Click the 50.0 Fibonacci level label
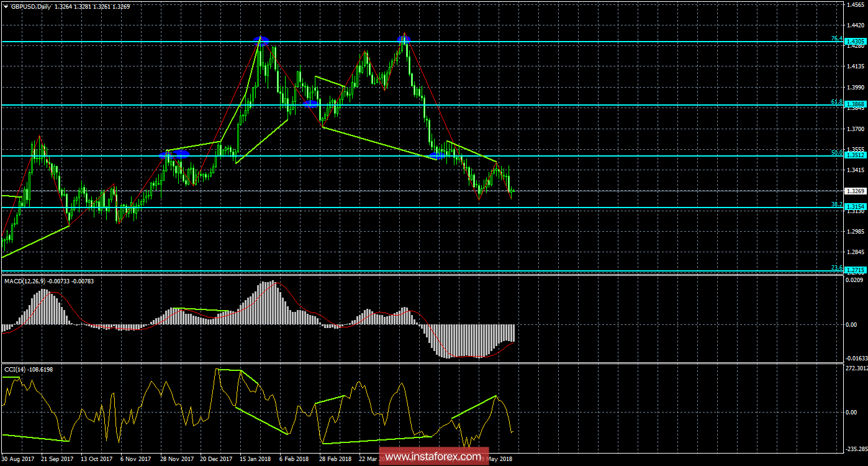The width and height of the screenshot is (868, 466). (x=836, y=153)
